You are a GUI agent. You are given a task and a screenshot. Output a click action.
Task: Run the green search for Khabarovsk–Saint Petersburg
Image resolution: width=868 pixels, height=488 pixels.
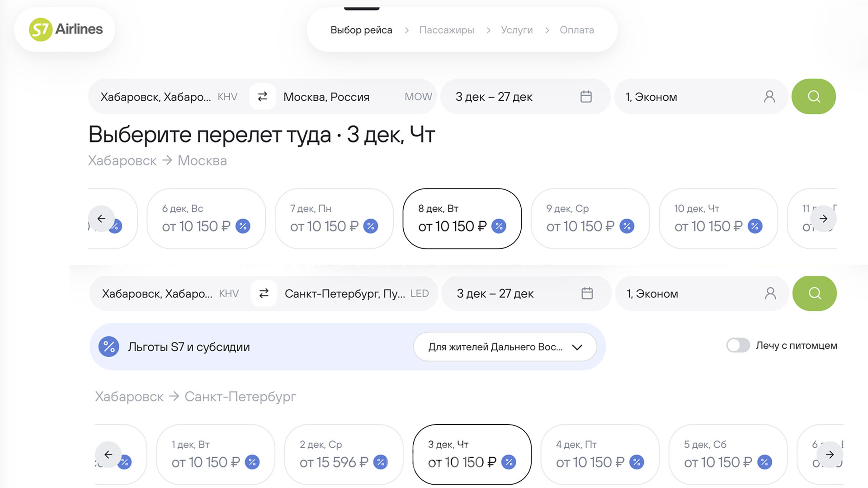pyautogui.click(x=815, y=294)
